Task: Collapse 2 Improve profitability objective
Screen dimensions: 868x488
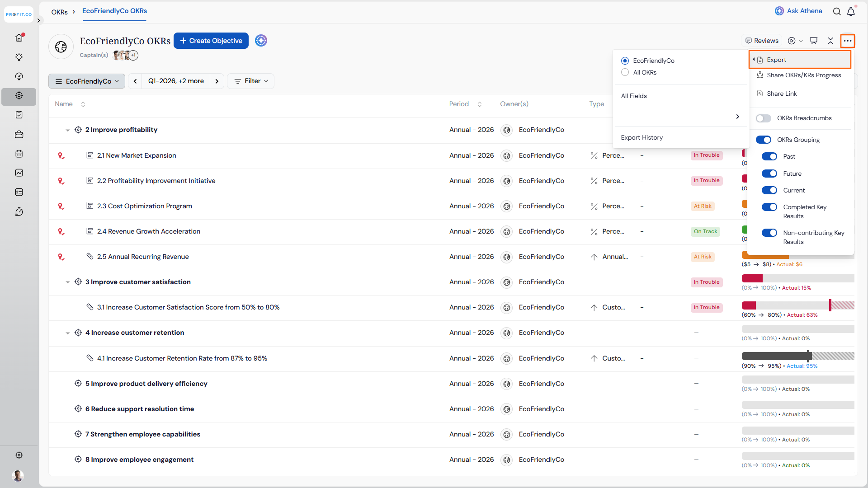Action: [x=68, y=130]
